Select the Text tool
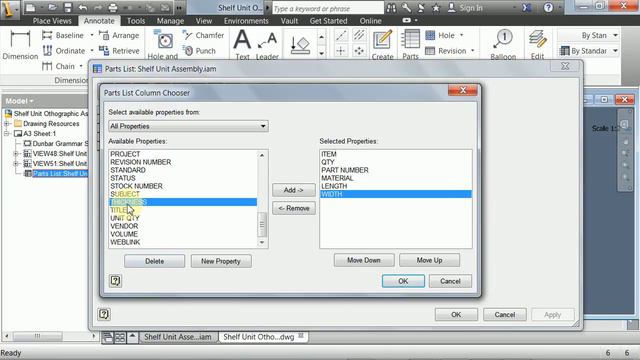 pos(242,45)
